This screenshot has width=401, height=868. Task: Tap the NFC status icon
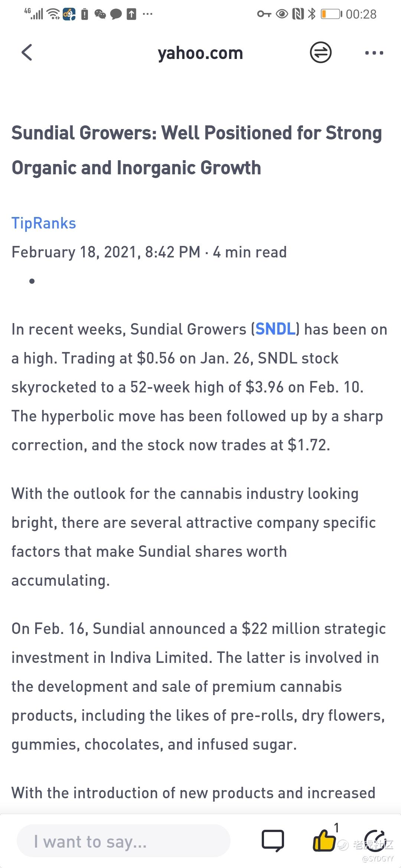(298, 14)
